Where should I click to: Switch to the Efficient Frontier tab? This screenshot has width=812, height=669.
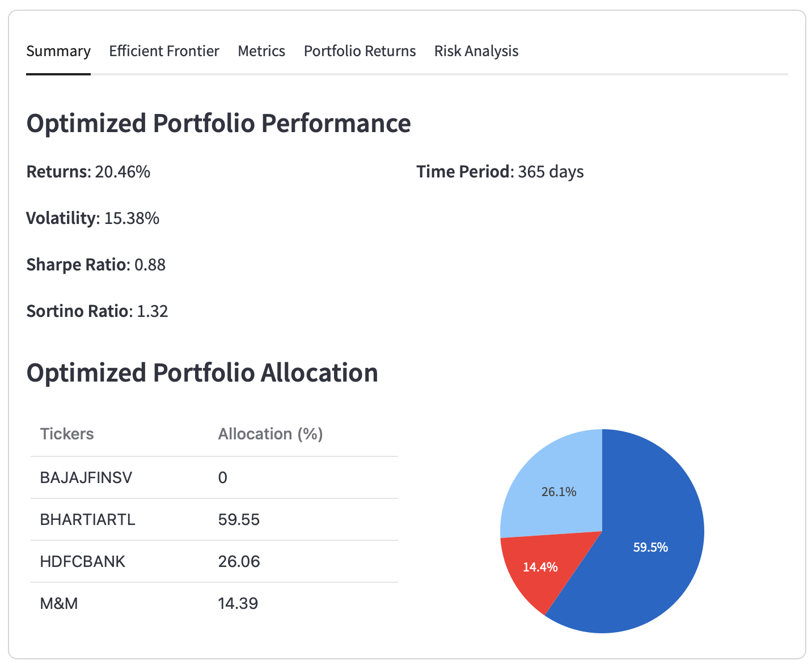pyautogui.click(x=164, y=51)
